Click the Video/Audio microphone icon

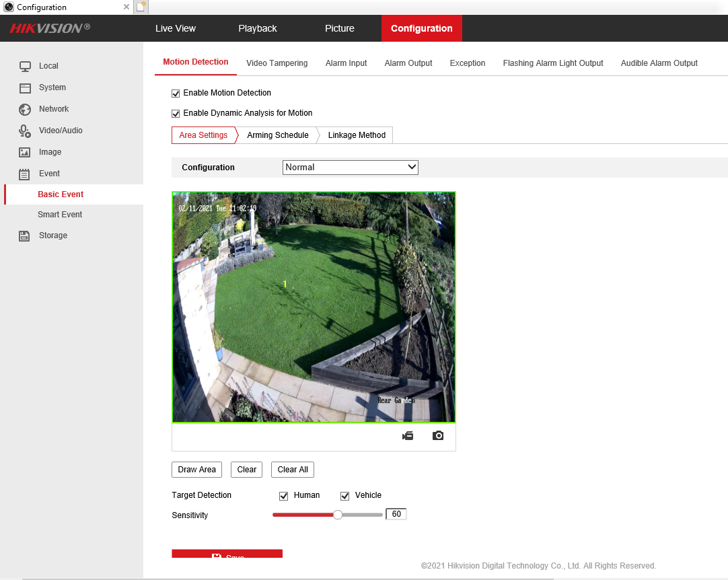(25, 131)
